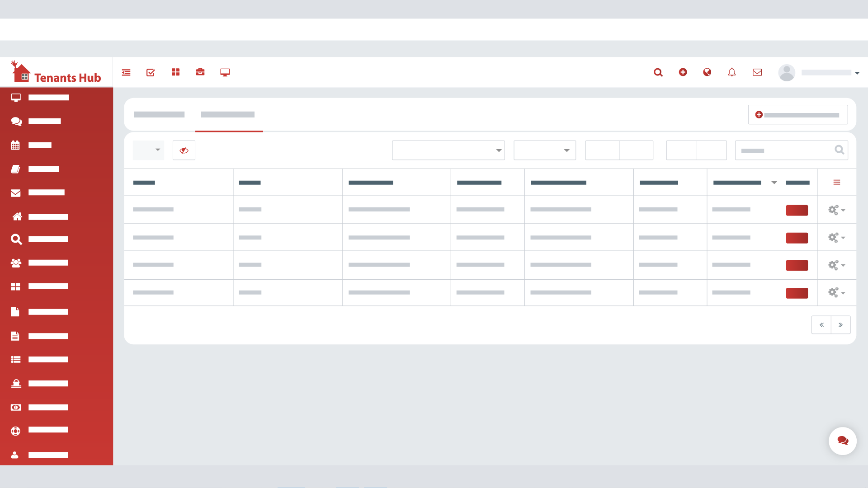Click the globe icon in header
868x488 pixels.
tap(707, 72)
